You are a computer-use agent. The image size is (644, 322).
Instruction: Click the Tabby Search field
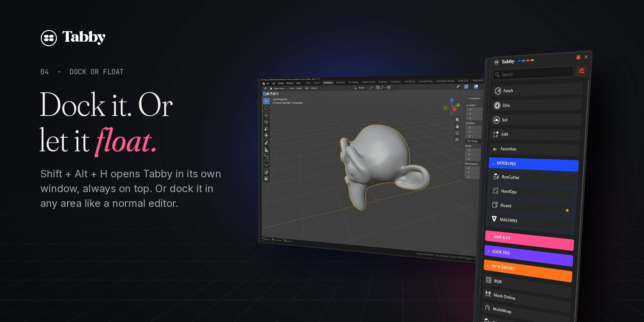(x=533, y=73)
